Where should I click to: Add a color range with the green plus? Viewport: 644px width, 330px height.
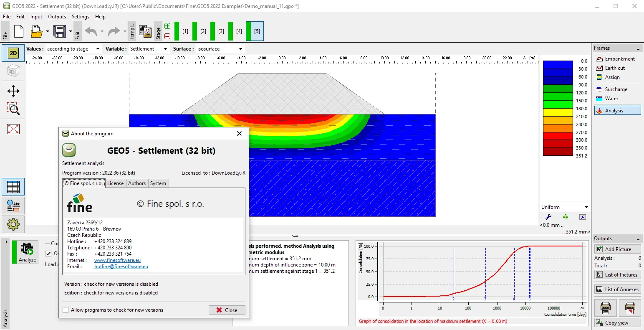[x=566, y=217]
